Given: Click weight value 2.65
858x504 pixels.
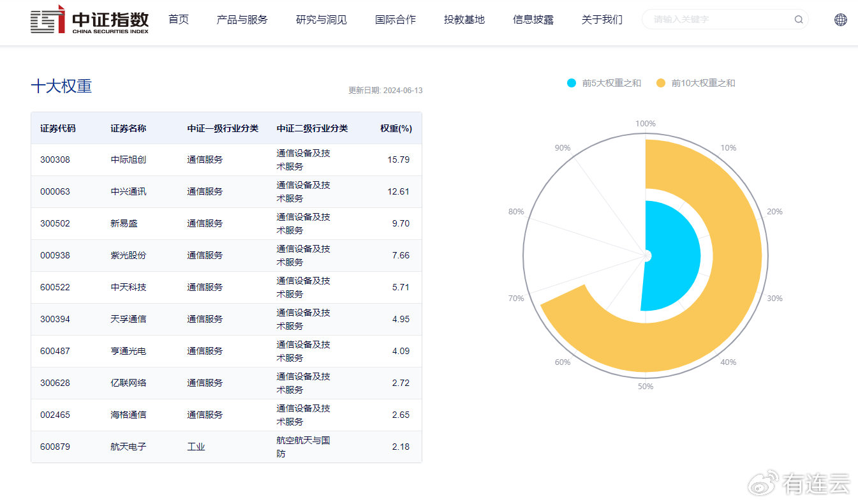Looking at the screenshot, I should [x=401, y=415].
